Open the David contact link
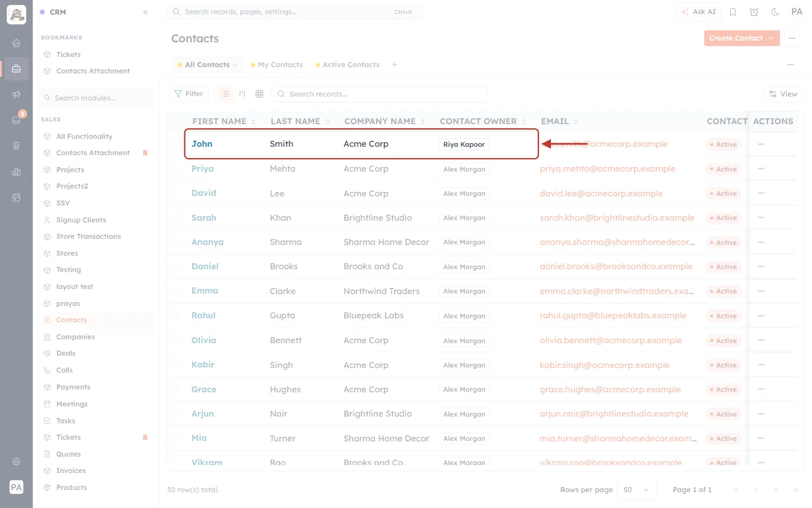Viewport: 812px width, 508px height. [x=204, y=193]
